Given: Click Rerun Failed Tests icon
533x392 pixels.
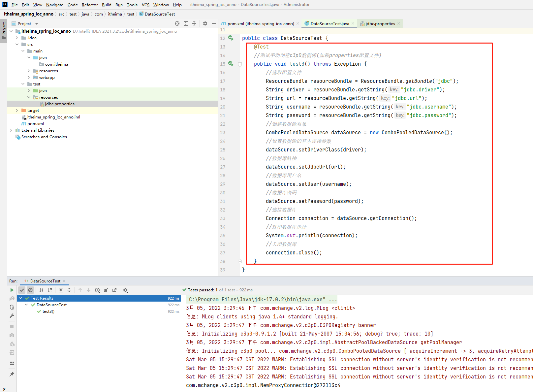Looking at the screenshot, I should pos(12,299).
